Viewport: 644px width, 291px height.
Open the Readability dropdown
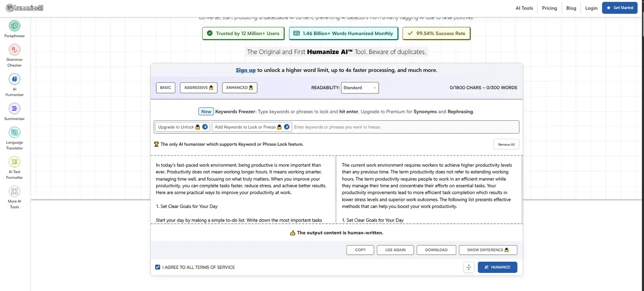(x=360, y=88)
